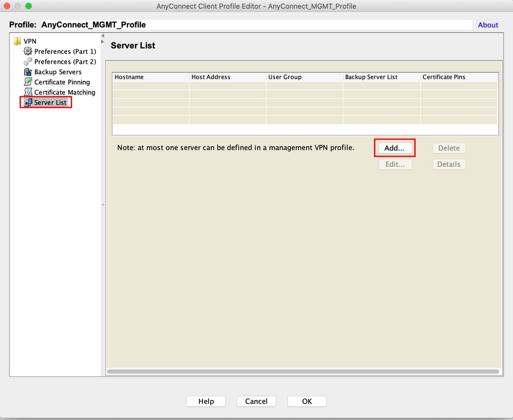Open Preferences (Part 2) page
The image size is (513, 420).
click(65, 62)
